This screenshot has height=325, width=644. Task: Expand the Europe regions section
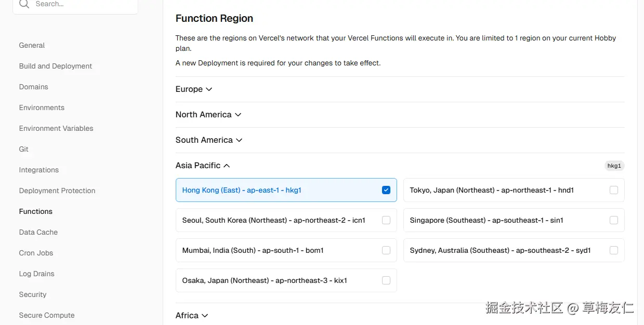(194, 89)
